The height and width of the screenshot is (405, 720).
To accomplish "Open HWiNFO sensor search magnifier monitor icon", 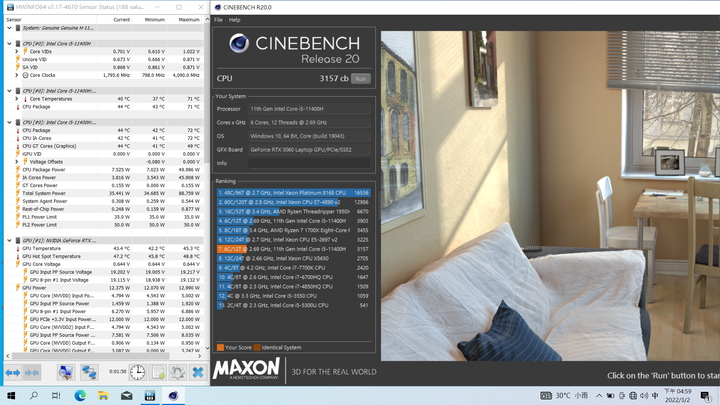I will (x=66, y=372).
